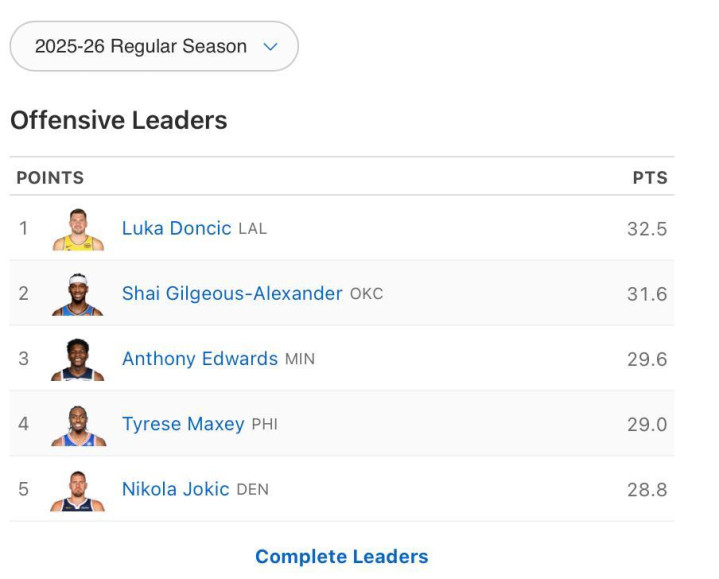Click the LAL team abbreviation
The width and height of the screenshot is (719, 579).
(x=253, y=229)
